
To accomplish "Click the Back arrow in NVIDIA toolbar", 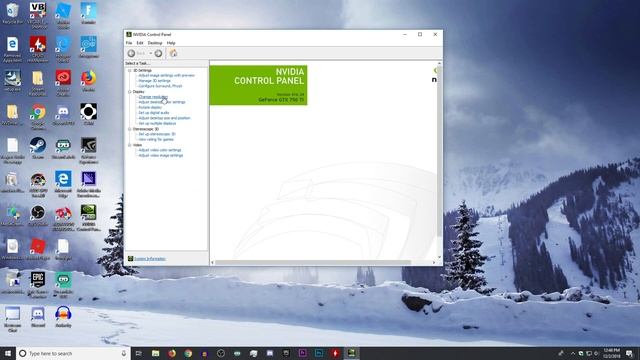I will click(x=131, y=53).
